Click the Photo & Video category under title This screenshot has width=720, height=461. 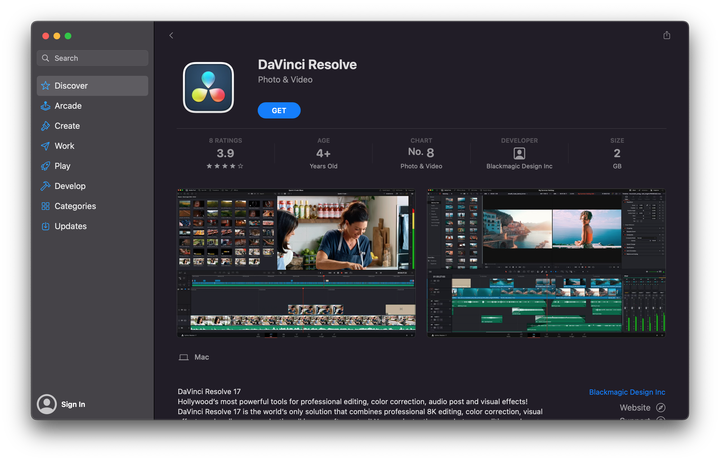[285, 80]
